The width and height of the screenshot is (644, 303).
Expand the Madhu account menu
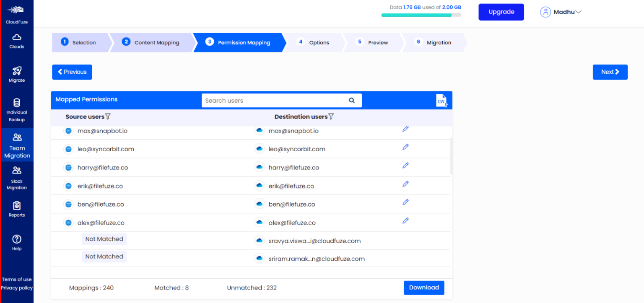564,12
